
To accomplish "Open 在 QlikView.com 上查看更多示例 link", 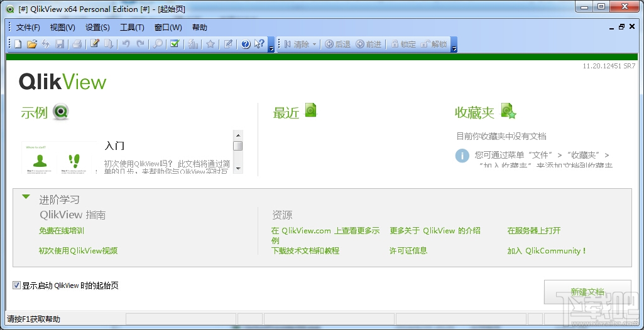I will click(325, 235).
